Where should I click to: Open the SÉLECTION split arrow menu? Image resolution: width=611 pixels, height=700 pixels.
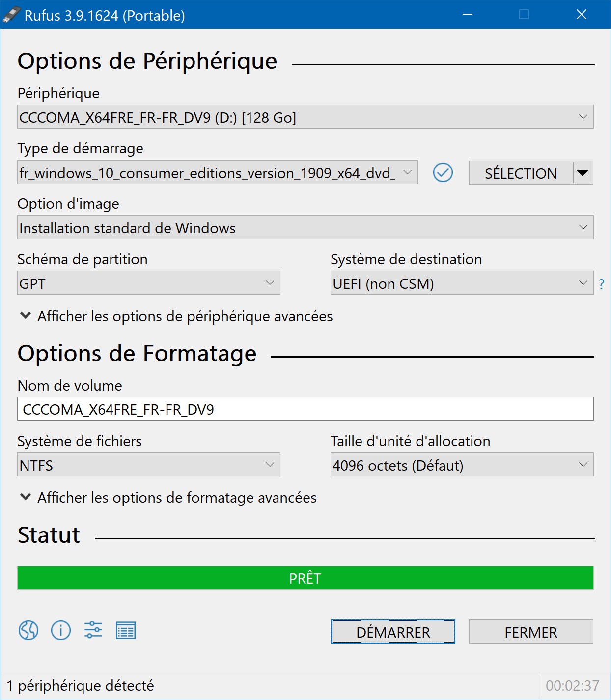pos(583,173)
